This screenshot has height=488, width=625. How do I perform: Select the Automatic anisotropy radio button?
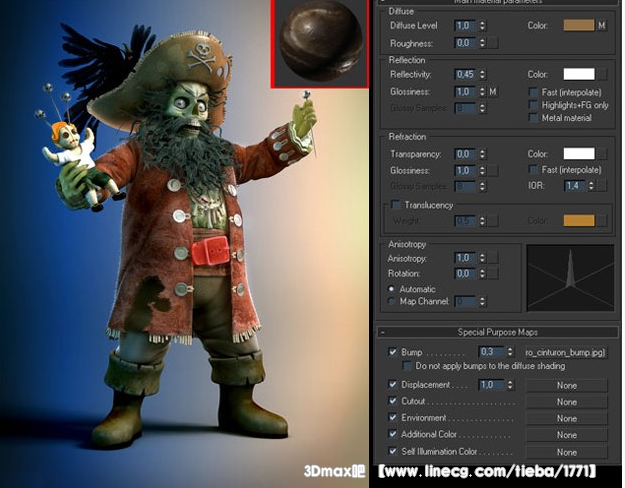click(391, 289)
